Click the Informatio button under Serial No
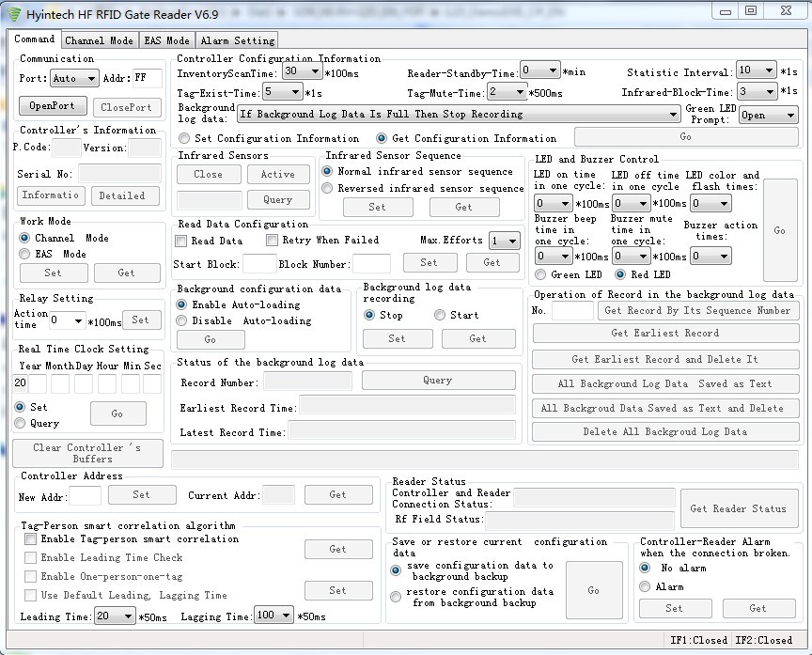Viewport: 812px width, 655px height. pyautogui.click(x=50, y=195)
